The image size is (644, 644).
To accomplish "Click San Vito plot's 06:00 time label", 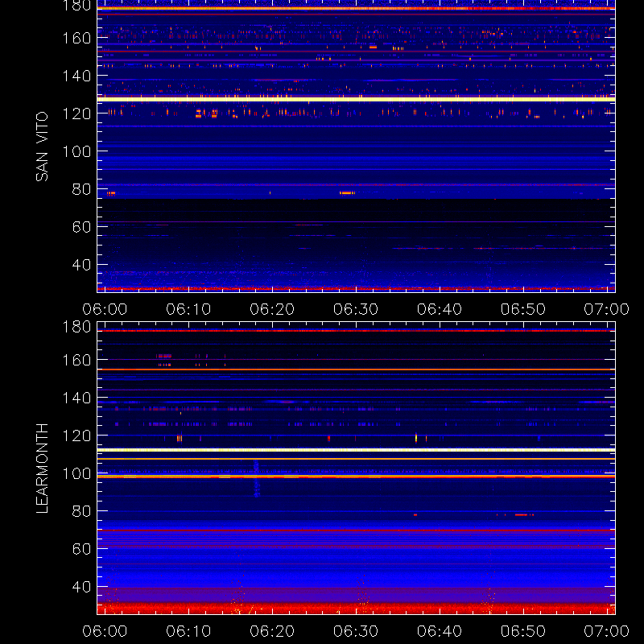I will point(105,309).
